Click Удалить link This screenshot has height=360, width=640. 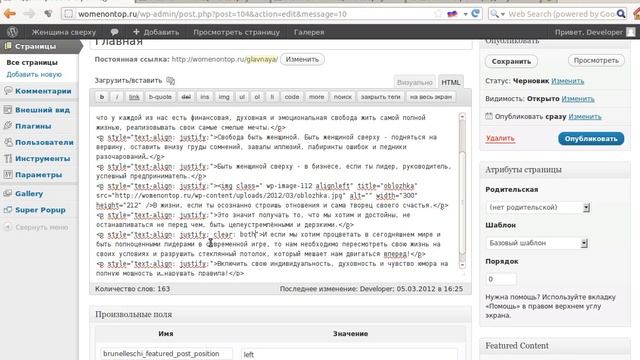[500, 138]
